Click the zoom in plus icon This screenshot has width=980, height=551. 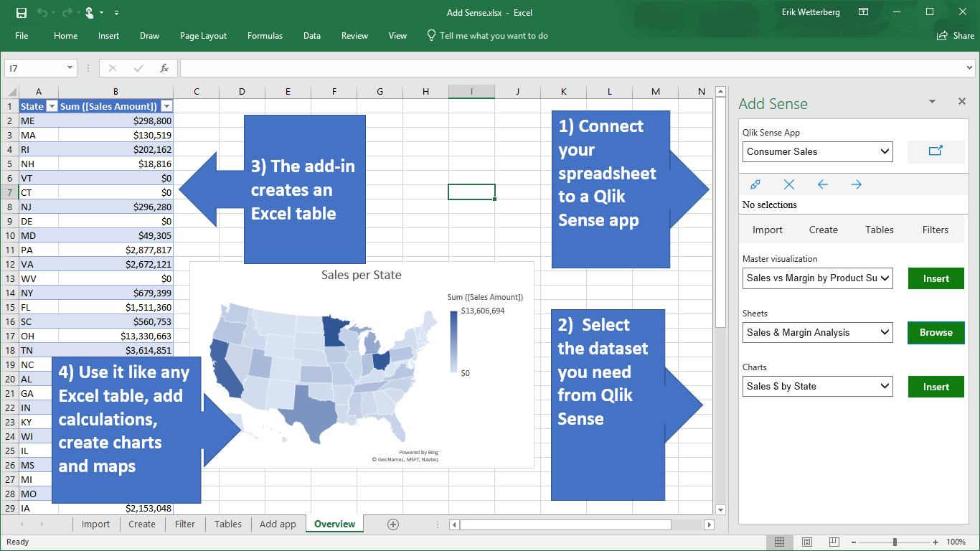(936, 542)
